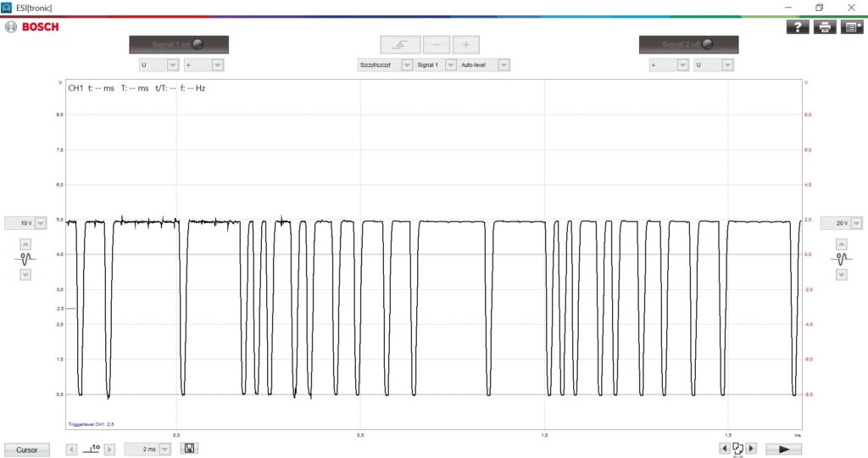Open the Szczyt/szczyt dropdown

click(407, 64)
